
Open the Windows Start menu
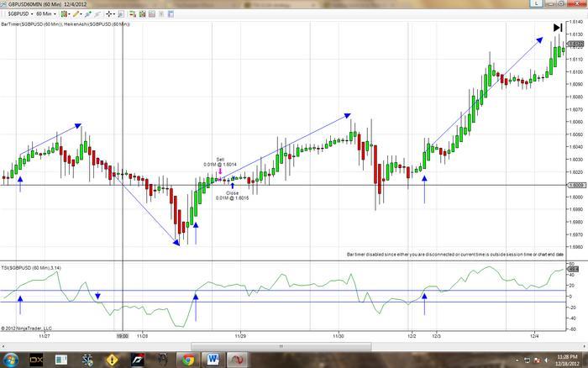click(10, 360)
